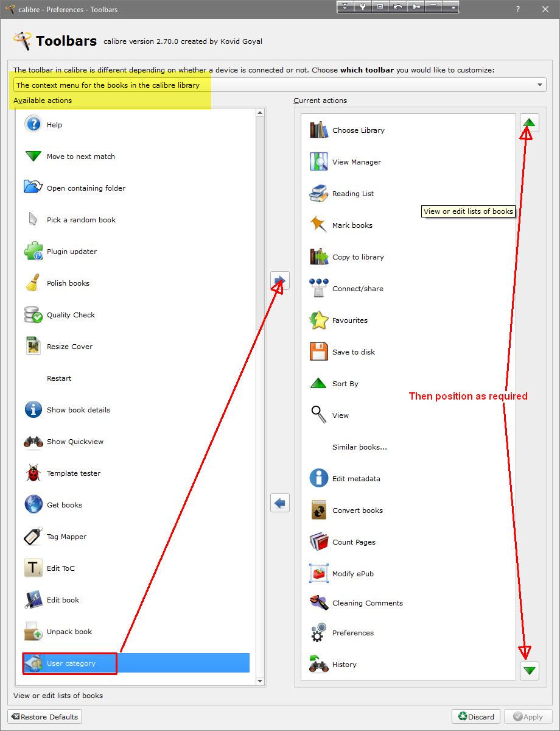This screenshot has height=731, width=560.
Task: Click the Quality Check database icon
Action: pos(33,314)
